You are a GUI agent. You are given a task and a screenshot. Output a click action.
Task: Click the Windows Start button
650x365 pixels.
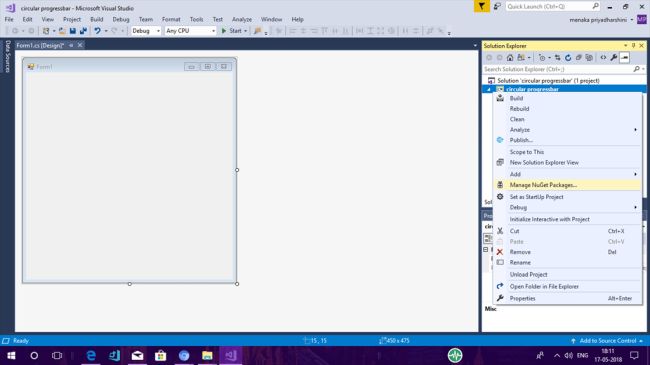click(x=11, y=355)
